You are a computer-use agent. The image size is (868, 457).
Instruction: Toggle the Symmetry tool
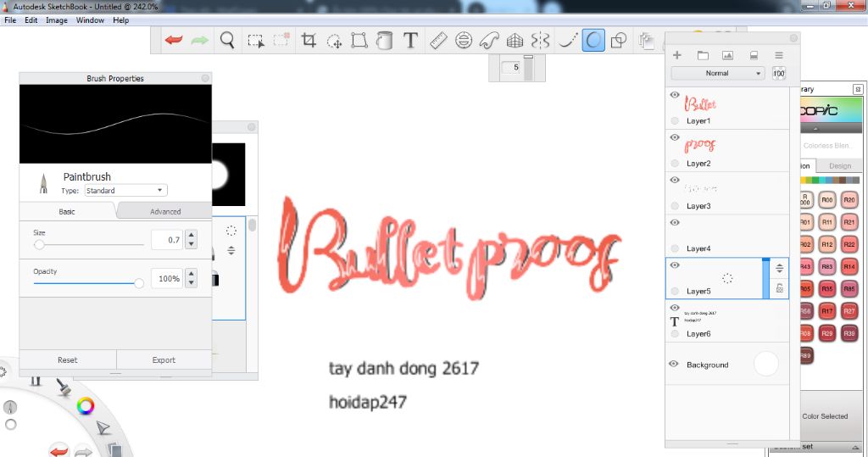(540, 40)
